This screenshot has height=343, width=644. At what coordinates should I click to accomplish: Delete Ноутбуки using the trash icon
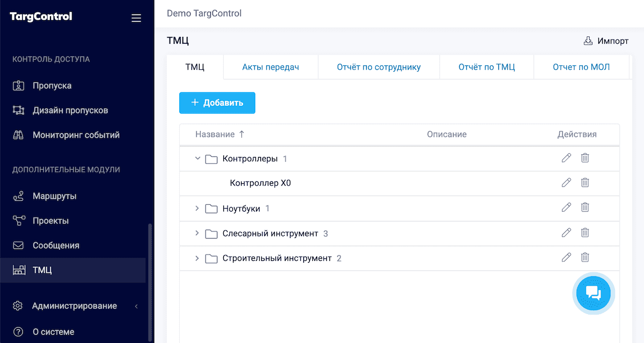(585, 208)
